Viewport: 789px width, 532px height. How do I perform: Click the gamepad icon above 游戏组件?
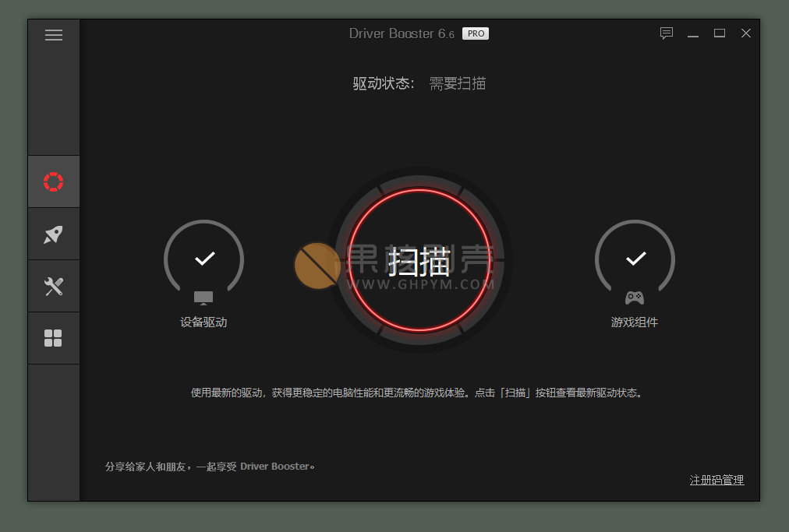pyautogui.click(x=635, y=298)
